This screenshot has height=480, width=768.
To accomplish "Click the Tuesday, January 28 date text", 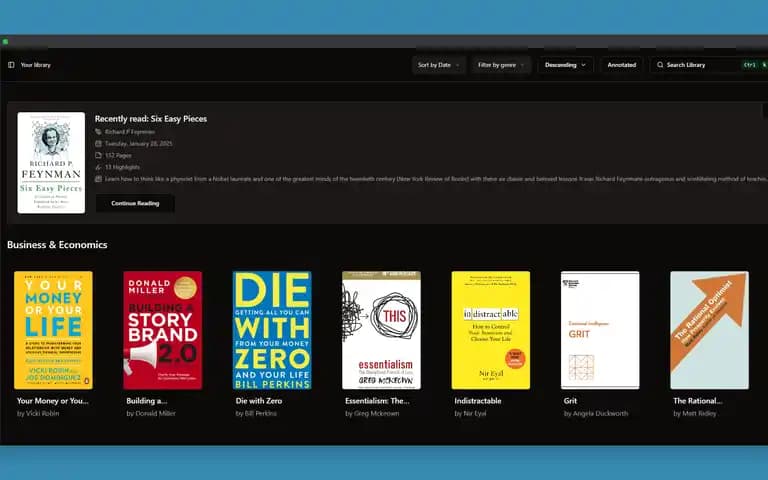I will tap(139, 144).
